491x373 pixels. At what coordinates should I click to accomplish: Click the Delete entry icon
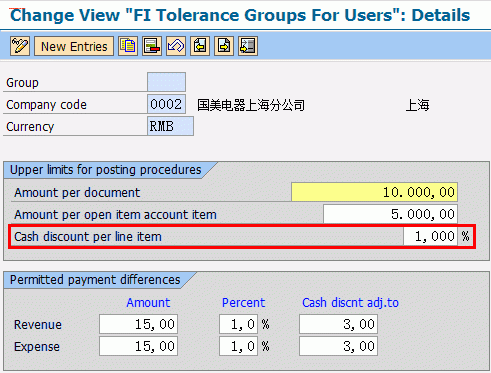tap(152, 46)
